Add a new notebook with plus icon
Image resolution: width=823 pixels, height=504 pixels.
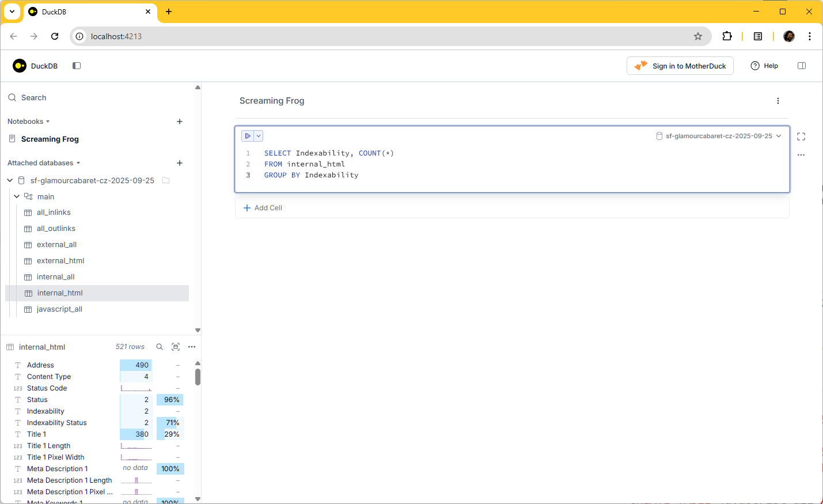tap(180, 122)
